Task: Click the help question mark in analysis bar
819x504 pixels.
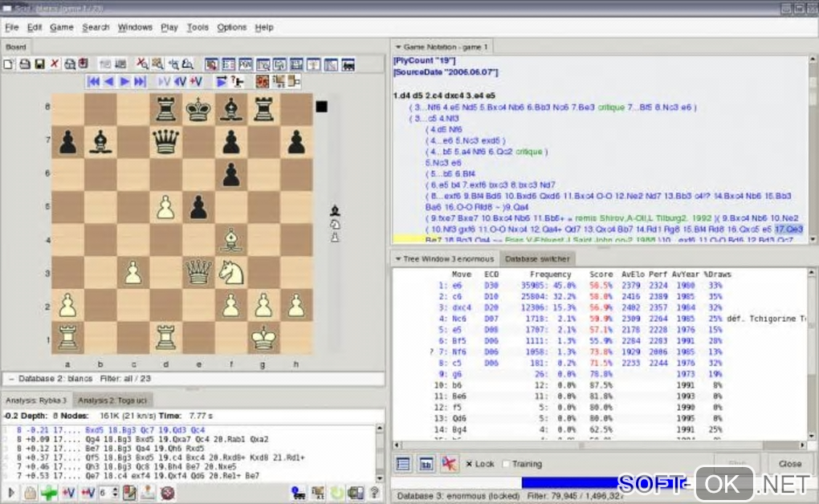Action: (374, 493)
